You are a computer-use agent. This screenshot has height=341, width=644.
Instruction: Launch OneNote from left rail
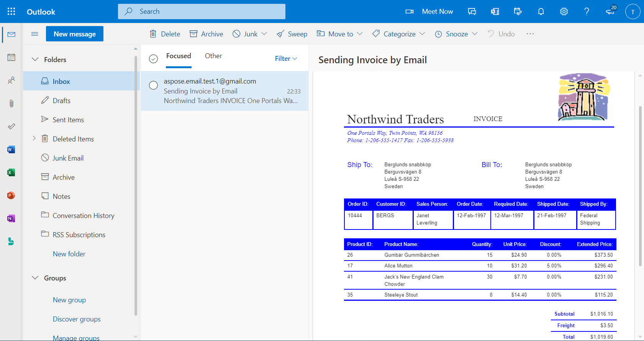pos(11,218)
